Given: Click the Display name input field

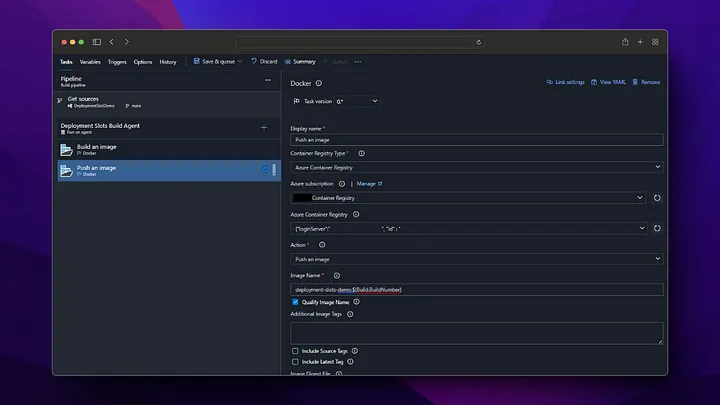Looking at the screenshot, I should pyautogui.click(x=477, y=140).
